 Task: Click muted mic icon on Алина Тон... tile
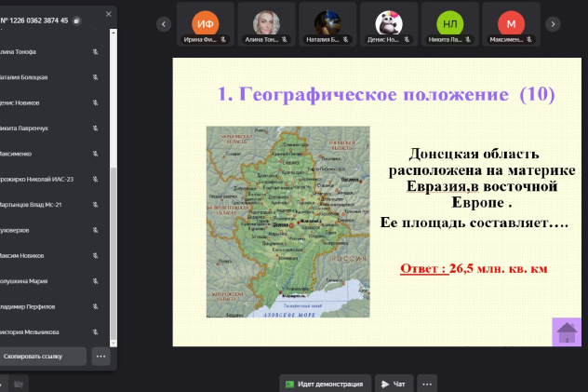(285, 39)
